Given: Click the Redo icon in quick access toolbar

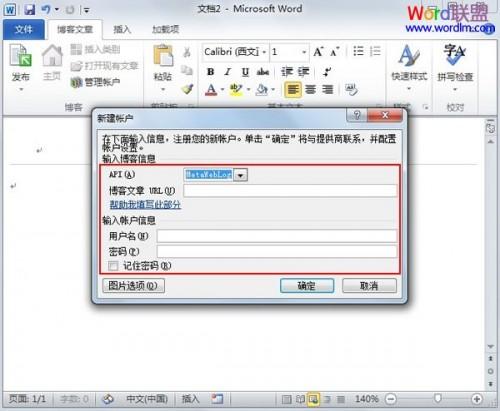Looking at the screenshot, I should tap(70, 10).
